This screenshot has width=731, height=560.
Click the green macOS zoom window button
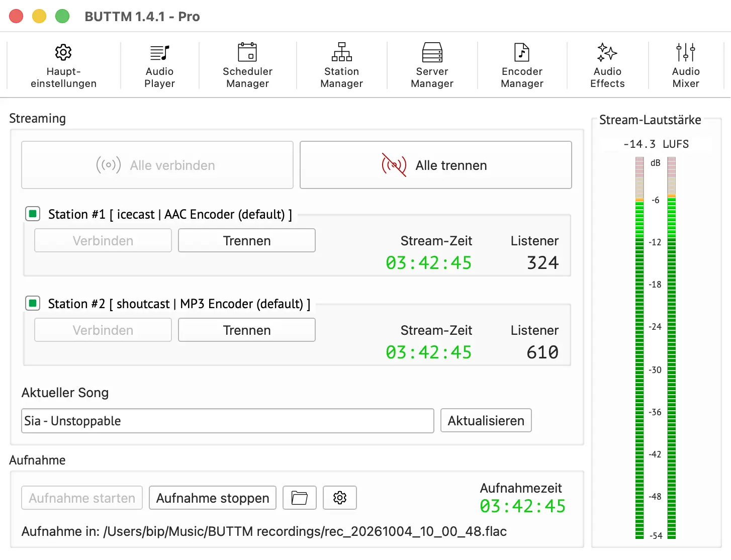[62, 17]
